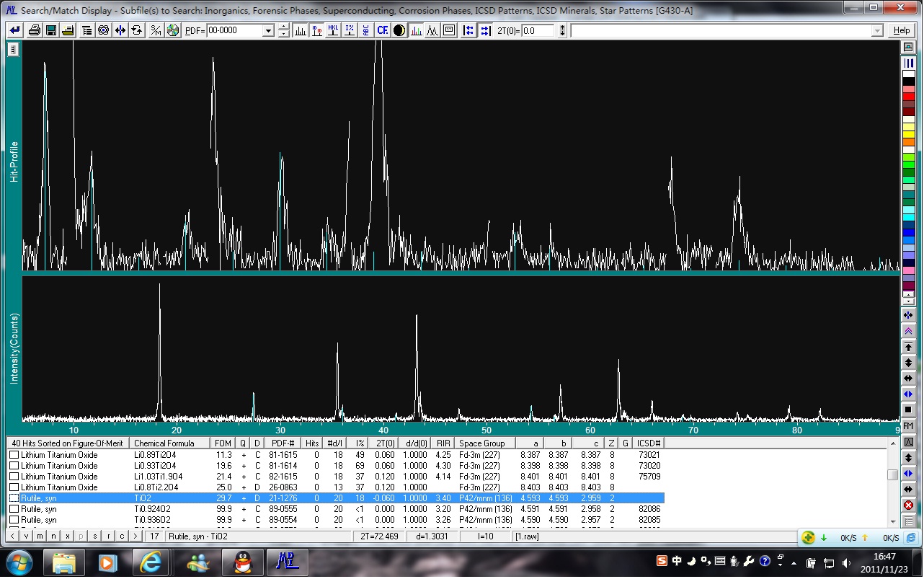This screenshot has width=924, height=579.
Task: Click the HKL indices display icon
Action: coord(333,30)
